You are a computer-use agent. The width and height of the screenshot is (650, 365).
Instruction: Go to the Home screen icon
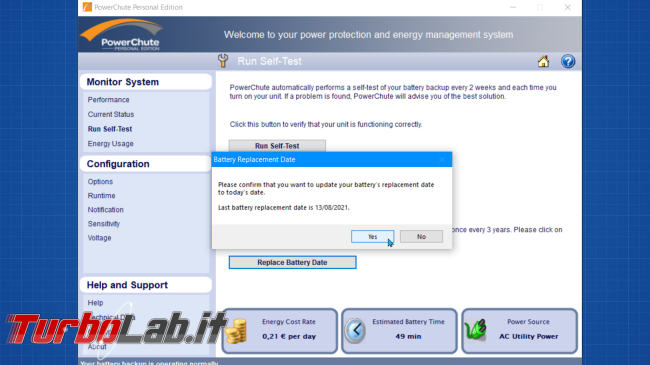(543, 61)
